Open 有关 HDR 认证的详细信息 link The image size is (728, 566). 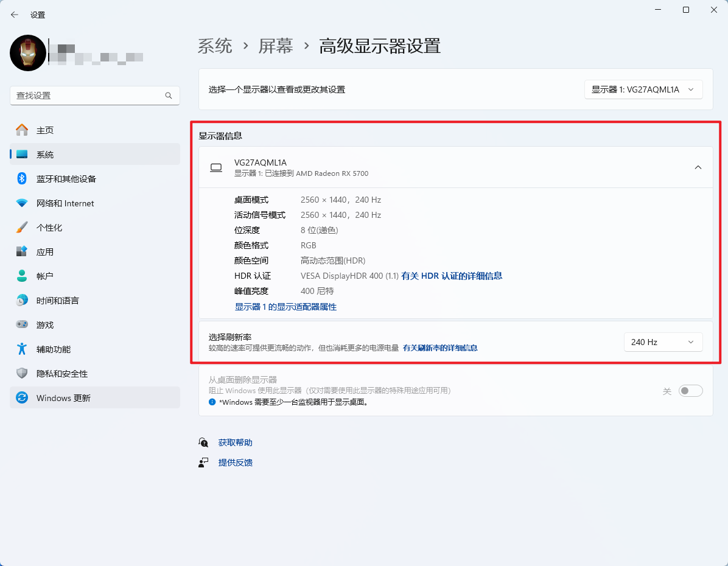(x=452, y=276)
